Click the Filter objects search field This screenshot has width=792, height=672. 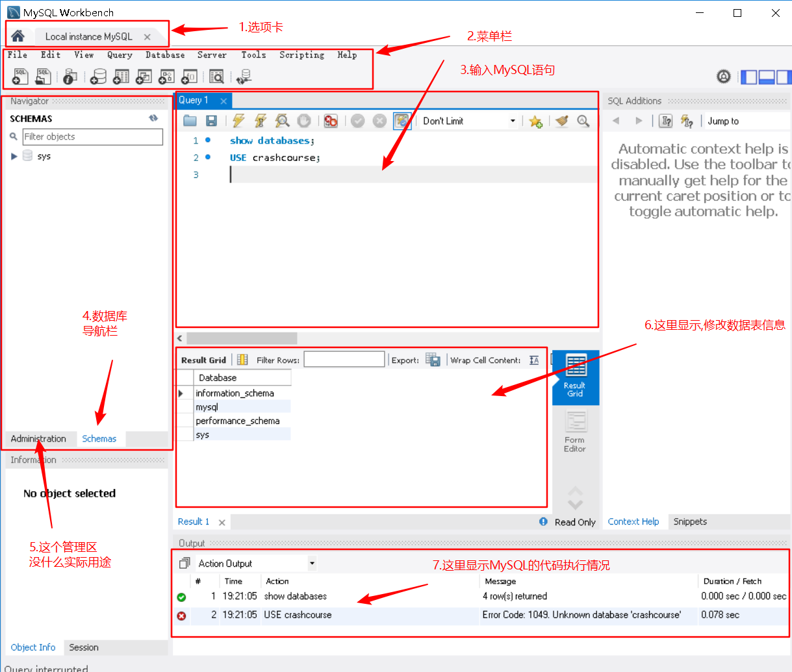tap(92, 136)
